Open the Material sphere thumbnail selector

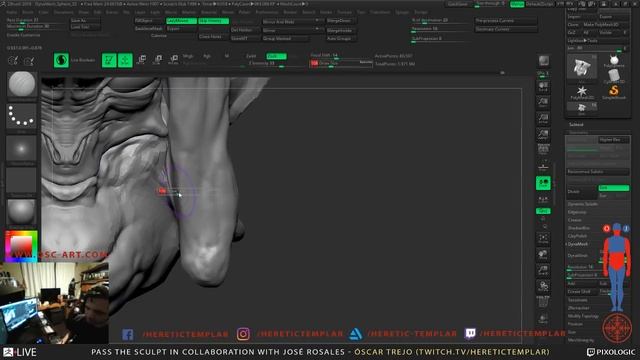coord(22,212)
